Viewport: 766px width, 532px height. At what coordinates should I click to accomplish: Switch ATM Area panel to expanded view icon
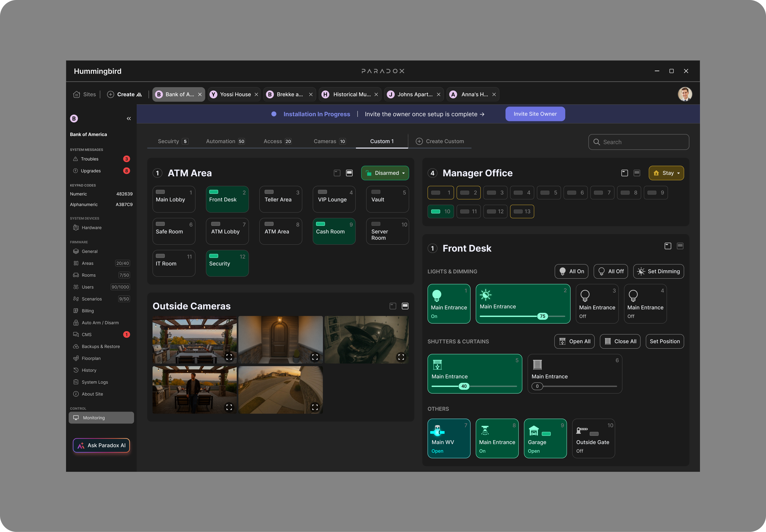tap(349, 173)
